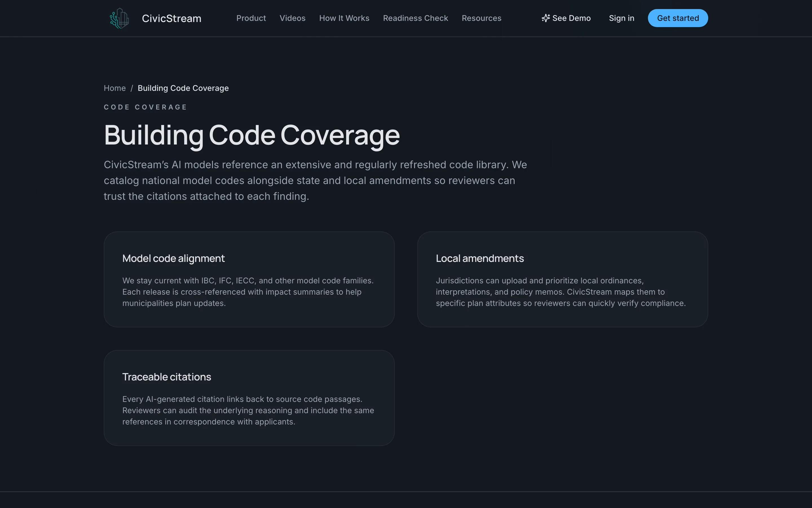Screen dimensions: 812x508
Task: Click the See Demo link
Action: coord(566,18)
